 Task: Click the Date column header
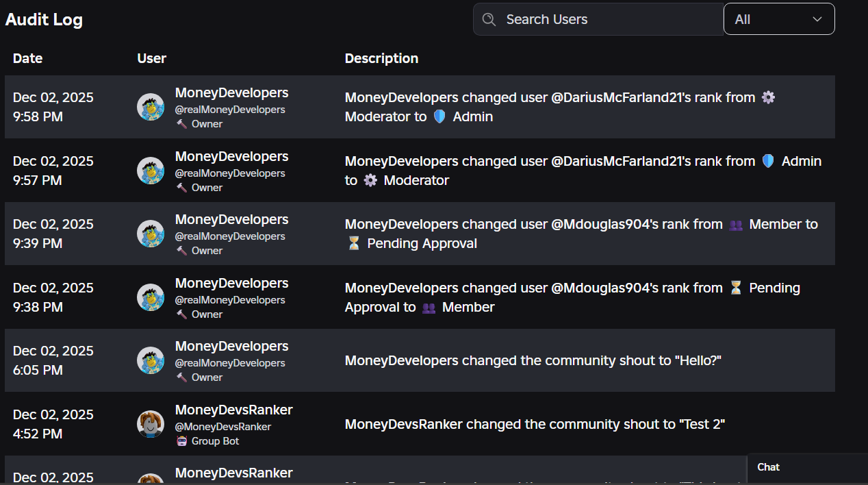(27, 58)
